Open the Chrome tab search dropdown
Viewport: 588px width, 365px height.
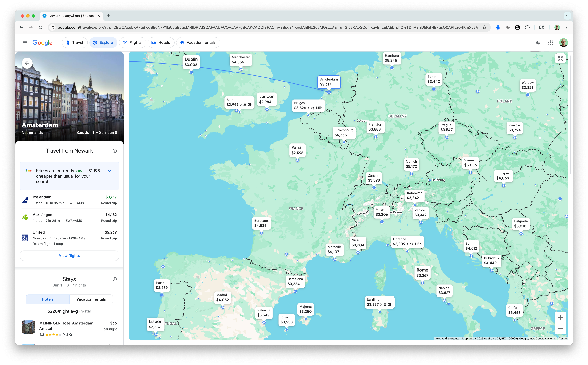pos(567,16)
